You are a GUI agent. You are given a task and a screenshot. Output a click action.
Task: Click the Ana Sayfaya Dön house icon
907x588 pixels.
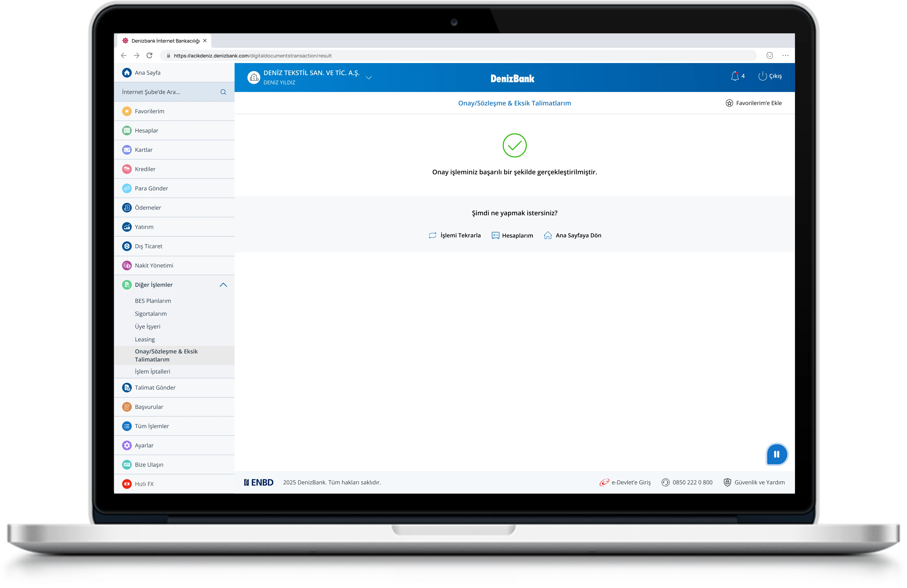(548, 236)
